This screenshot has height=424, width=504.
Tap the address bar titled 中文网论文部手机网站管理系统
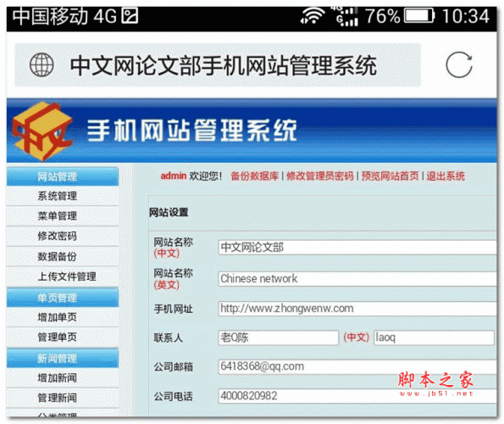(x=218, y=65)
